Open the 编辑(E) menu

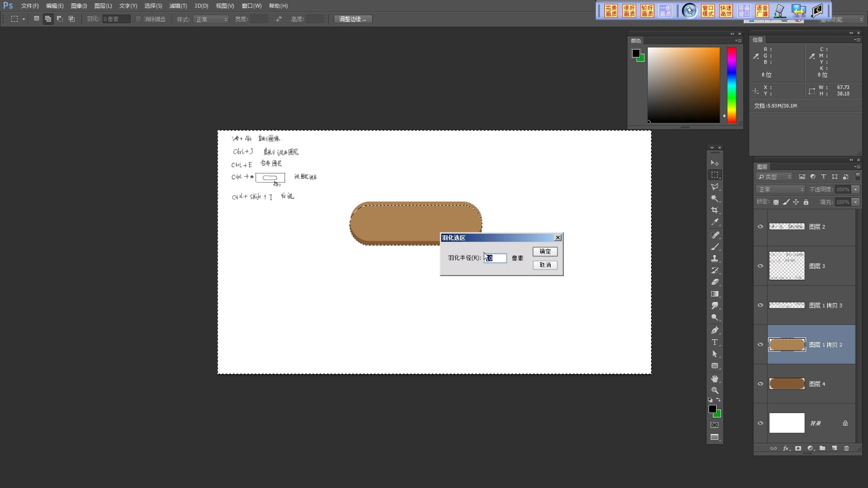point(55,6)
